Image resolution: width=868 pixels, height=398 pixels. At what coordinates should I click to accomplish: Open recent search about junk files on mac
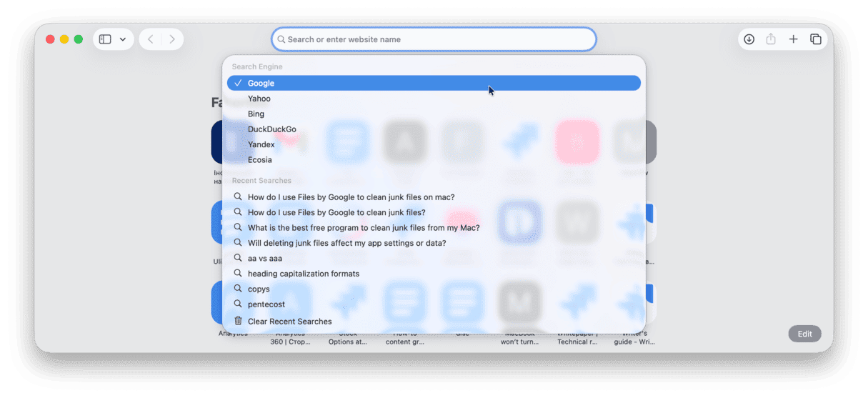point(434,196)
